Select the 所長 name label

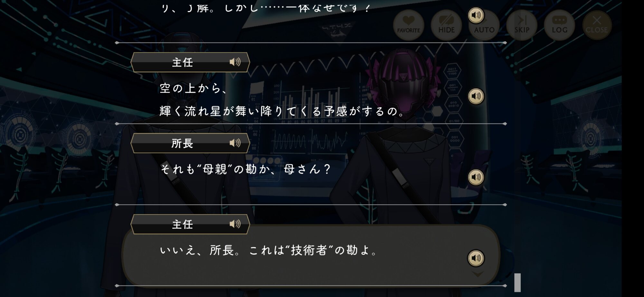pyautogui.click(x=182, y=143)
